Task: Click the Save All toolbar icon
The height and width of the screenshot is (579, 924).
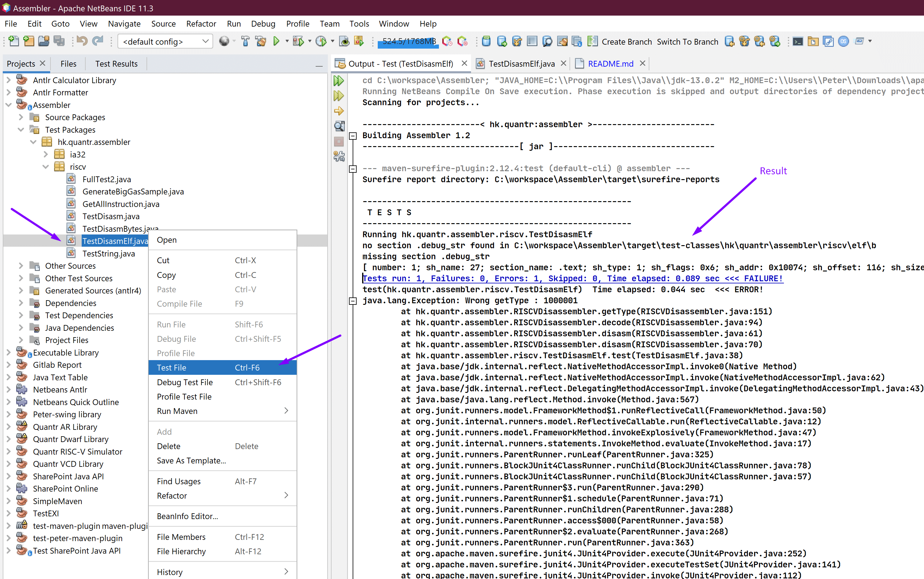Action: coord(59,41)
